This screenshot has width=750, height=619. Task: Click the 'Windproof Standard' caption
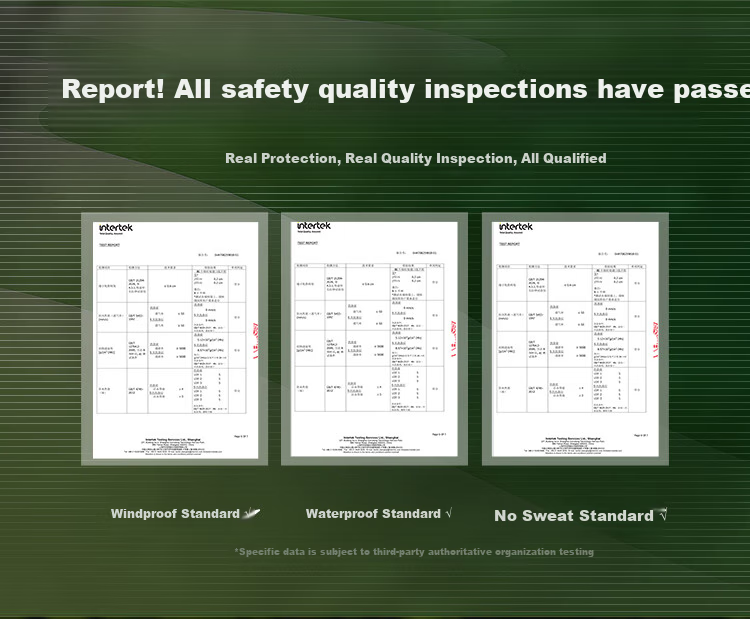(x=175, y=514)
